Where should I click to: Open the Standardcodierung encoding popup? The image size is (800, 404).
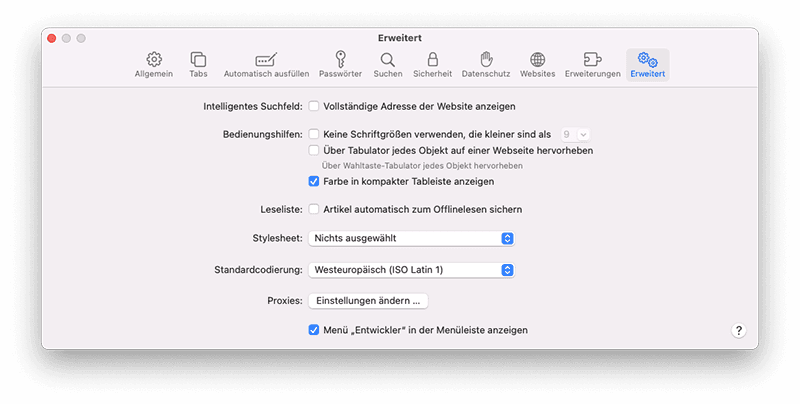click(411, 270)
